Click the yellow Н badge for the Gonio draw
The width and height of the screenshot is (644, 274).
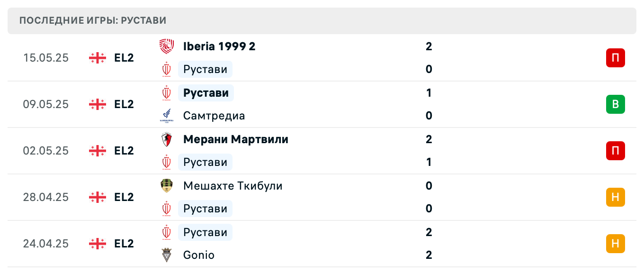coord(615,243)
